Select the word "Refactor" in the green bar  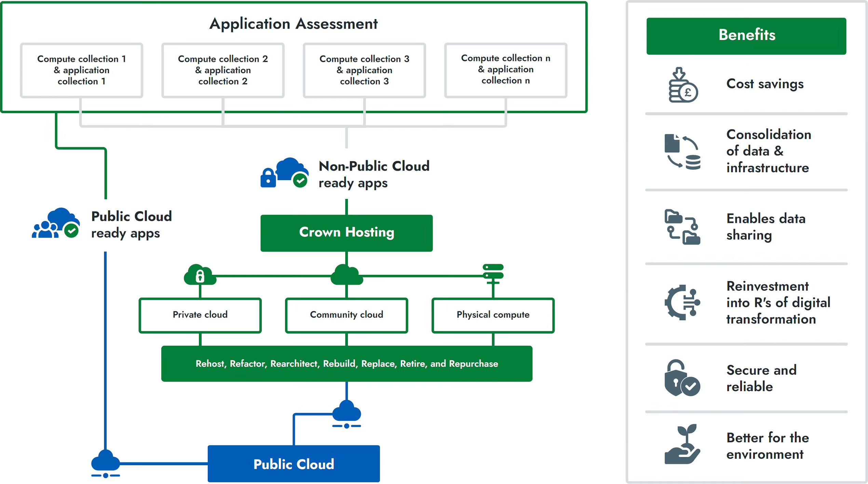pyautogui.click(x=248, y=364)
